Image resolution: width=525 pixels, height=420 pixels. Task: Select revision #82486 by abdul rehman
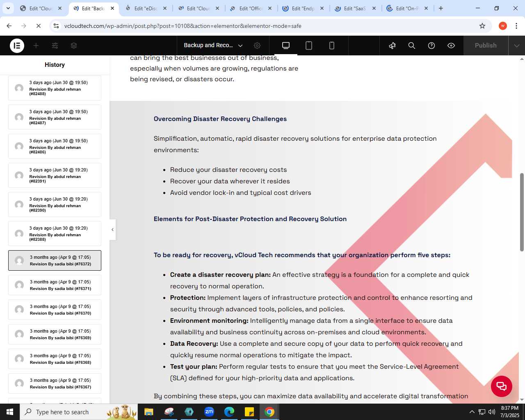(x=55, y=146)
